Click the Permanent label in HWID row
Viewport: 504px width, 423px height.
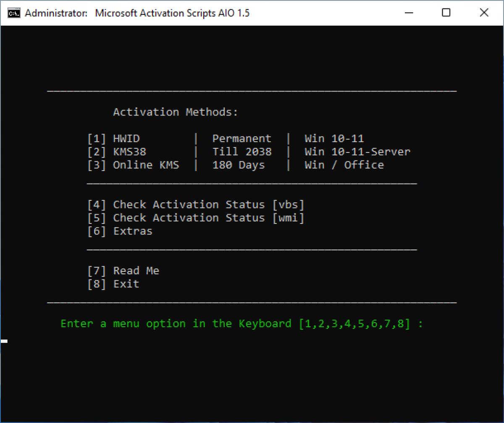(x=242, y=138)
